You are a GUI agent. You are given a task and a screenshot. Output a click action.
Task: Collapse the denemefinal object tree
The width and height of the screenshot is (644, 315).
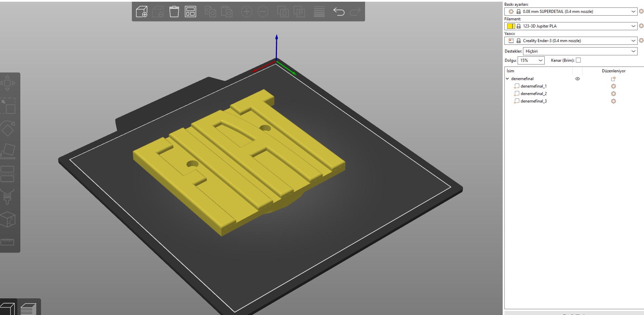[507, 79]
